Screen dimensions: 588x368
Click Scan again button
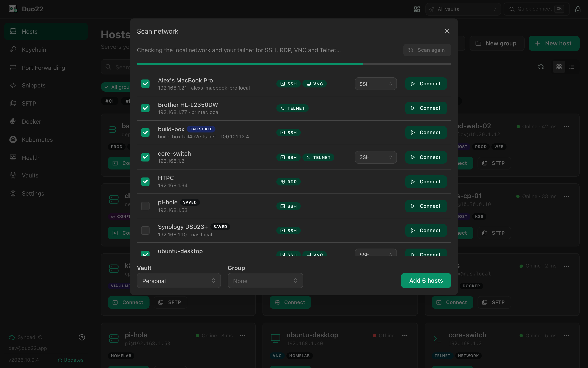click(x=427, y=50)
